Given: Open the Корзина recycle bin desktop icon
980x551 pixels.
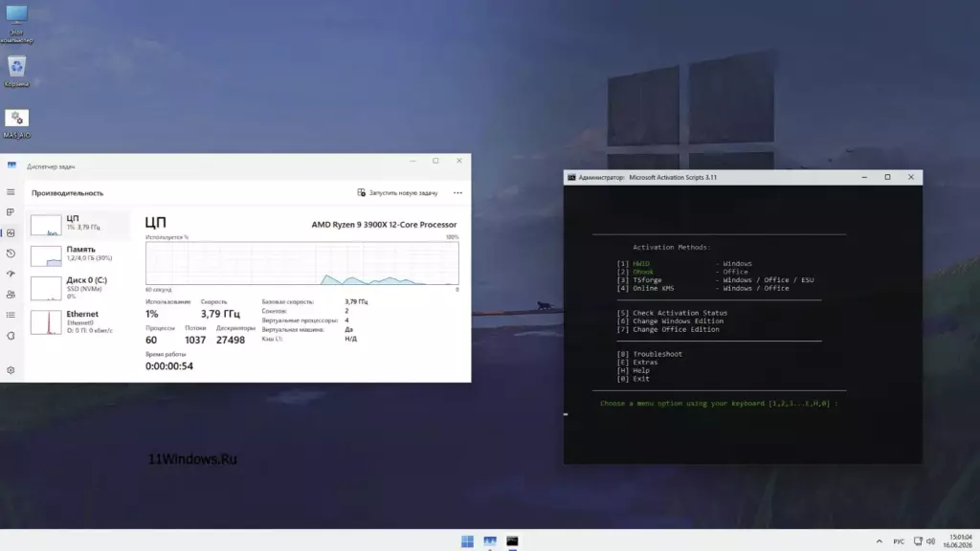Looking at the screenshot, I should pyautogui.click(x=16, y=71).
